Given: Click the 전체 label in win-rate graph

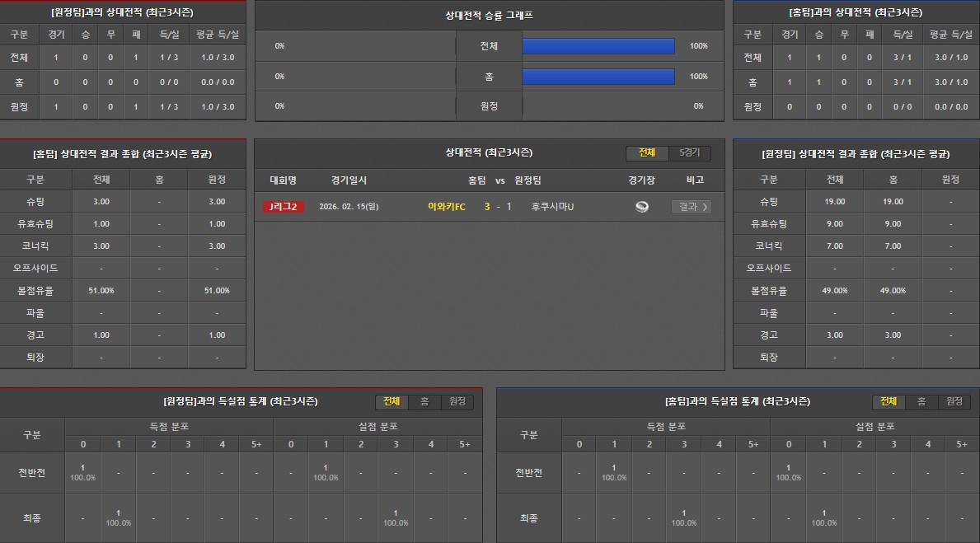Looking at the screenshot, I should [489, 46].
